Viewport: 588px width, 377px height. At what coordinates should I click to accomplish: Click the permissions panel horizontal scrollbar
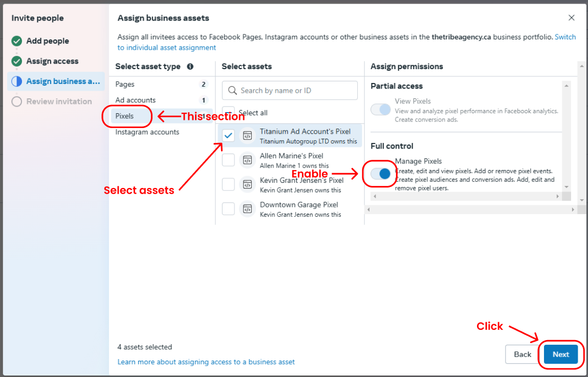(x=465, y=196)
